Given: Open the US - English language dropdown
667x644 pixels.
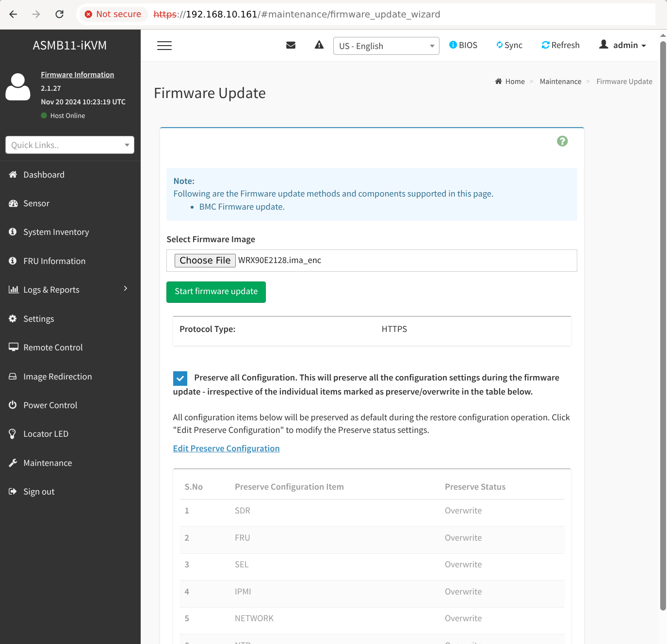Looking at the screenshot, I should tap(386, 46).
